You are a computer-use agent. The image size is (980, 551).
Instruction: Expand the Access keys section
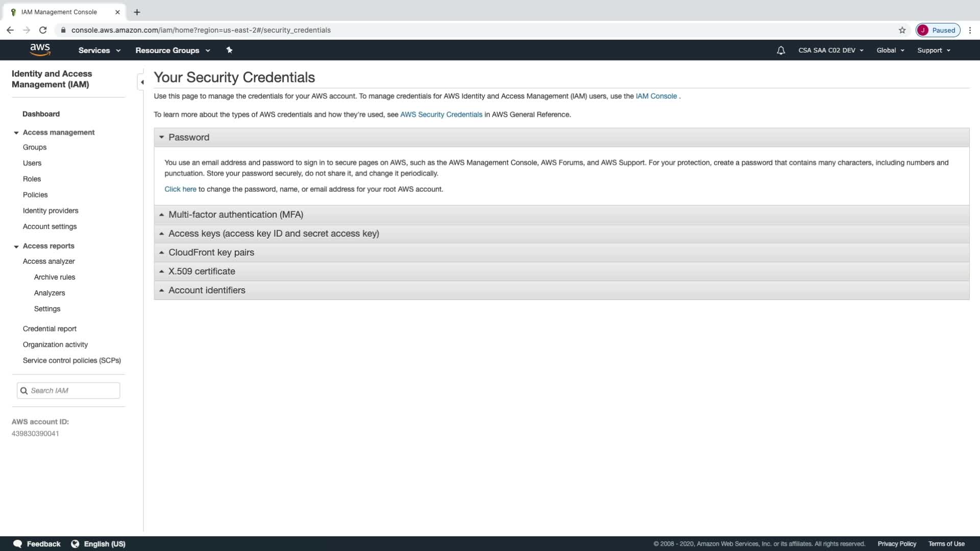point(274,234)
